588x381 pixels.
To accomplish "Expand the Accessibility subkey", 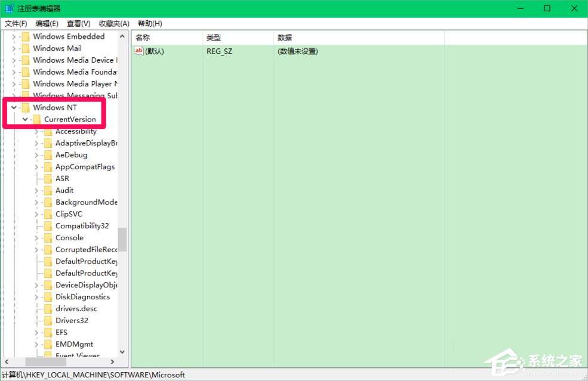I will (37, 131).
